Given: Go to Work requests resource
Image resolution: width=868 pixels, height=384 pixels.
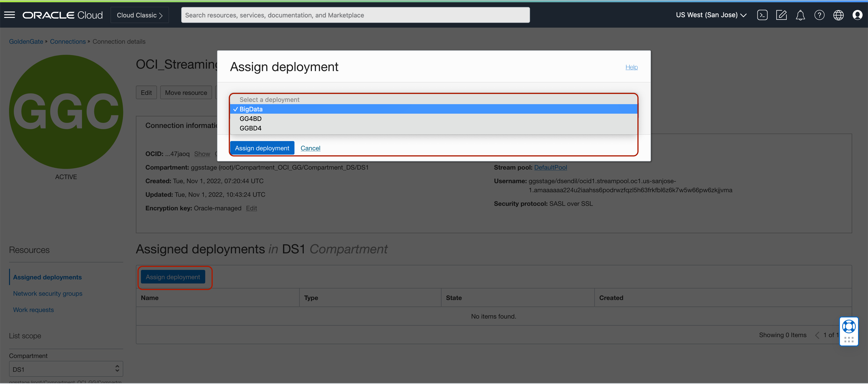Looking at the screenshot, I should point(33,310).
